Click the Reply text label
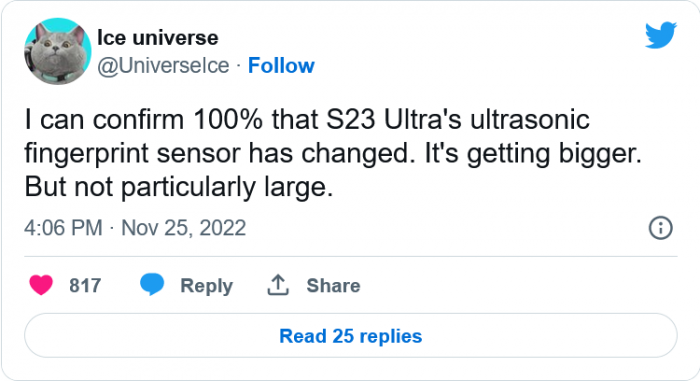Viewport: 700px width, 381px height. click(207, 286)
